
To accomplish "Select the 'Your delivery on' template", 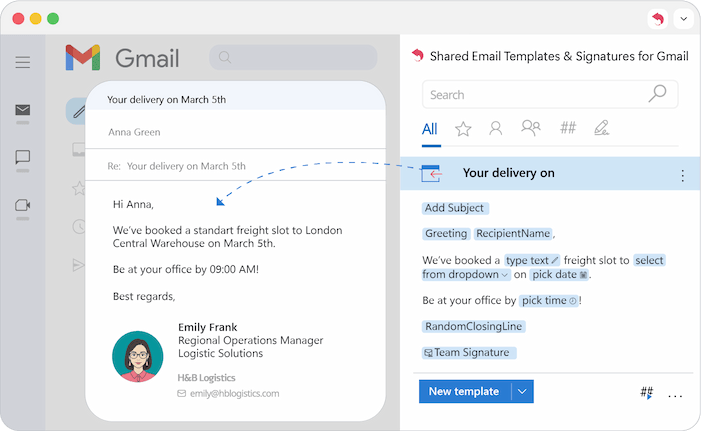I will [x=550, y=173].
